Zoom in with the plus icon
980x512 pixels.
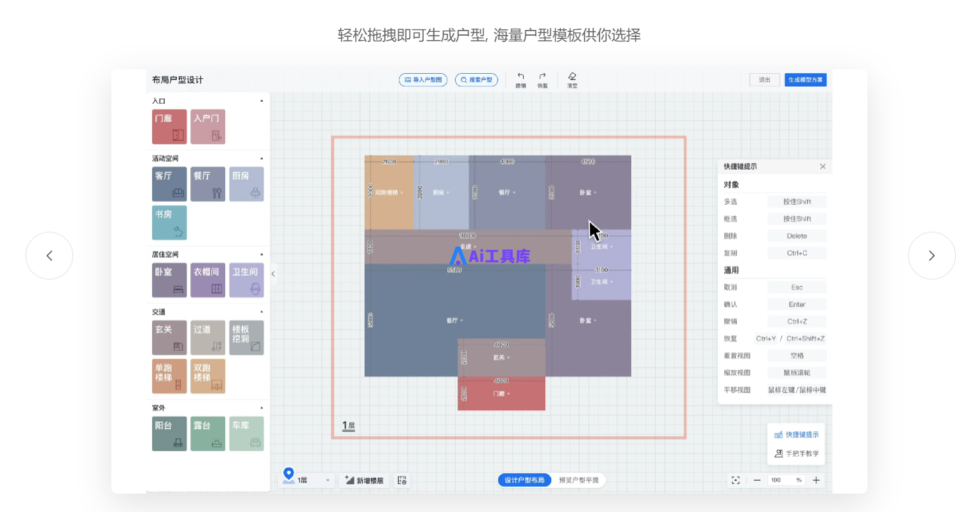click(x=816, y=480)
